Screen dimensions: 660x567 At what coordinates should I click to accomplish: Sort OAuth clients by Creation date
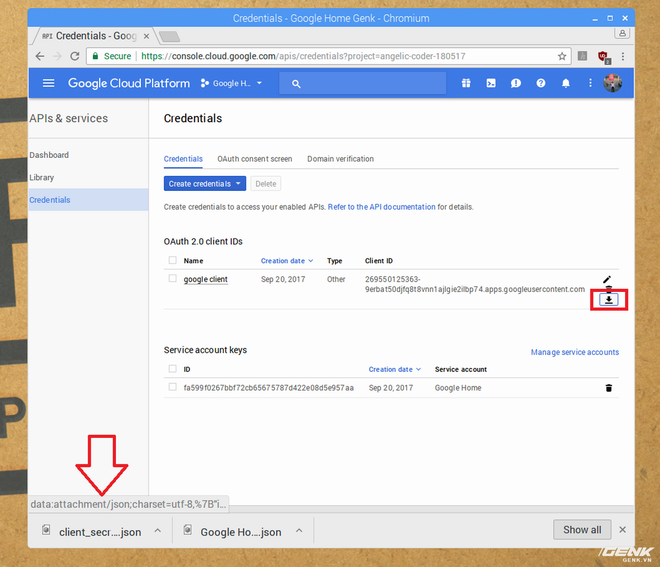[287, 261]
